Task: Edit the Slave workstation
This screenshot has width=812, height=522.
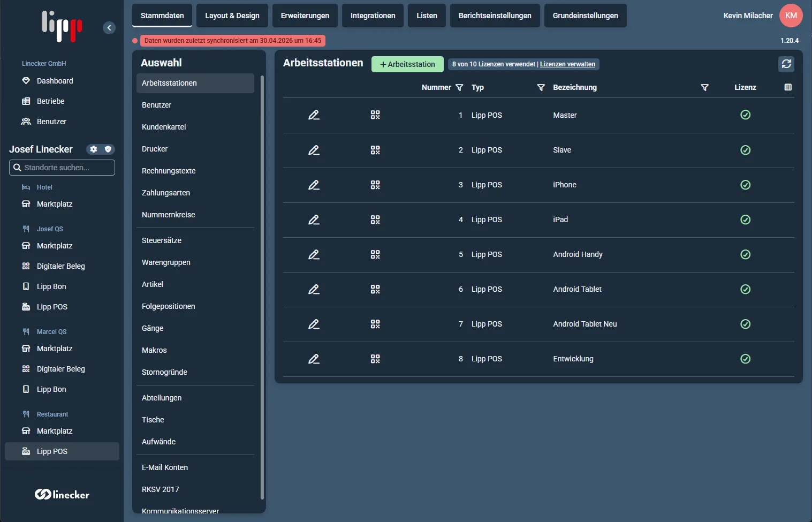Action: (314, 150)
